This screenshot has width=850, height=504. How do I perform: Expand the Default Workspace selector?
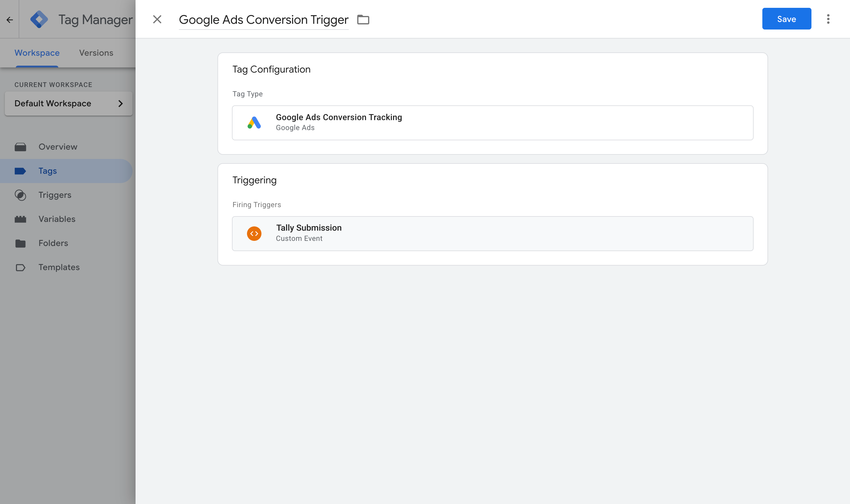(x=69, y=103)
